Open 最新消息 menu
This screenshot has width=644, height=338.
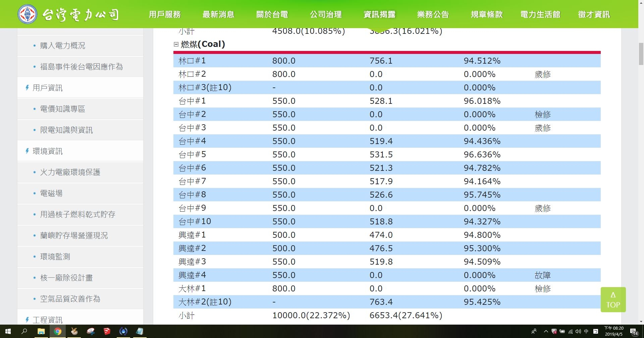[218, 14]
